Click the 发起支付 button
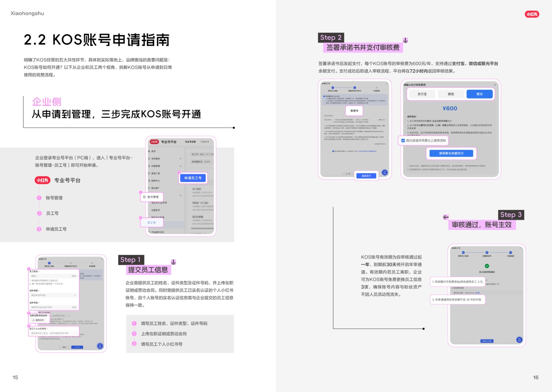Screen dimensions: 552x392 pyautogui.click(x=366, y=176)
